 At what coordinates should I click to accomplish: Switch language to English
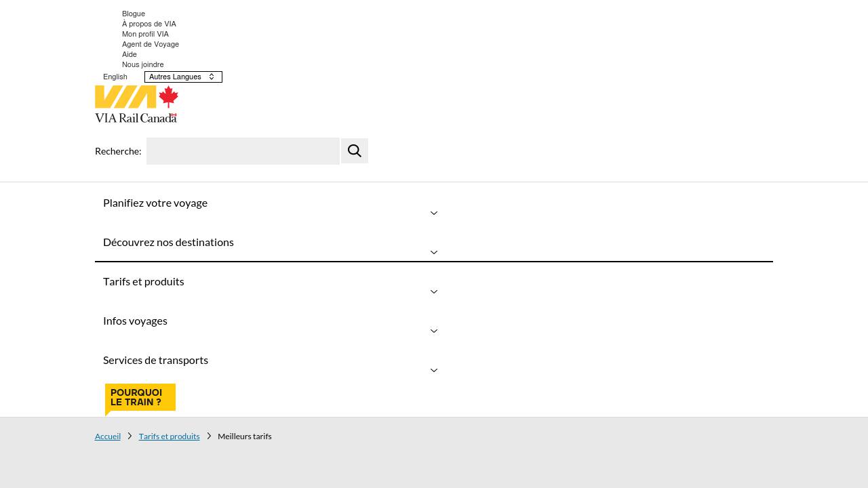tap(115, 77)
